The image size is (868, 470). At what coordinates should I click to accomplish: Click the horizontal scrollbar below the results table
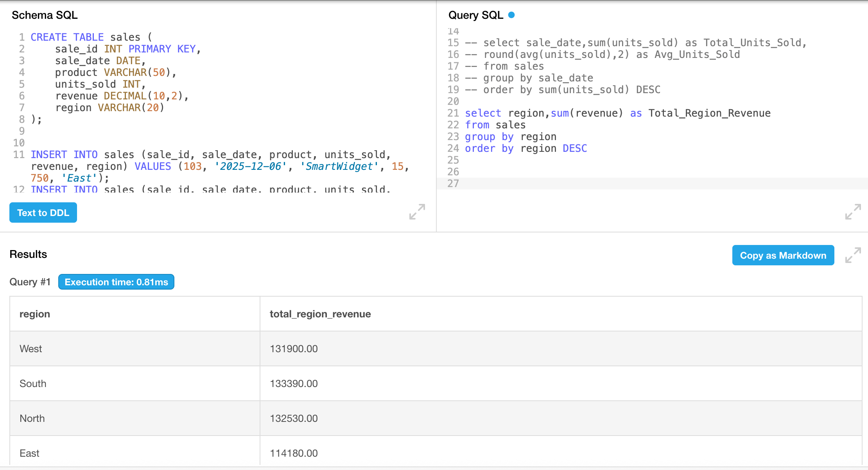coord(430,468)
